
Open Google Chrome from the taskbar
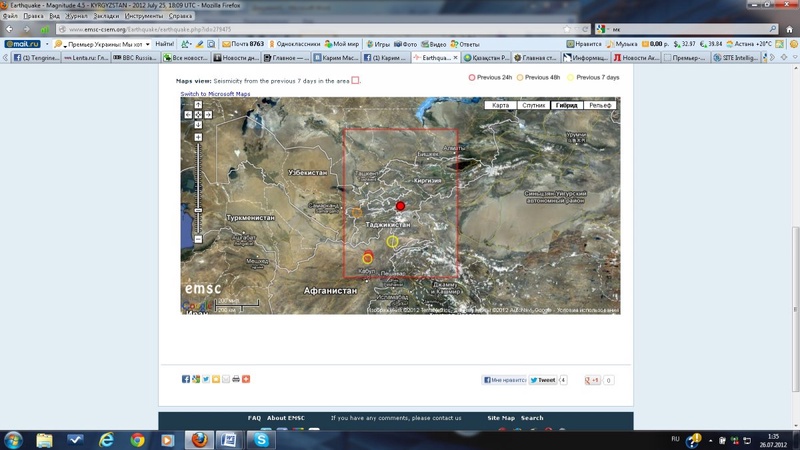[136, 439]
